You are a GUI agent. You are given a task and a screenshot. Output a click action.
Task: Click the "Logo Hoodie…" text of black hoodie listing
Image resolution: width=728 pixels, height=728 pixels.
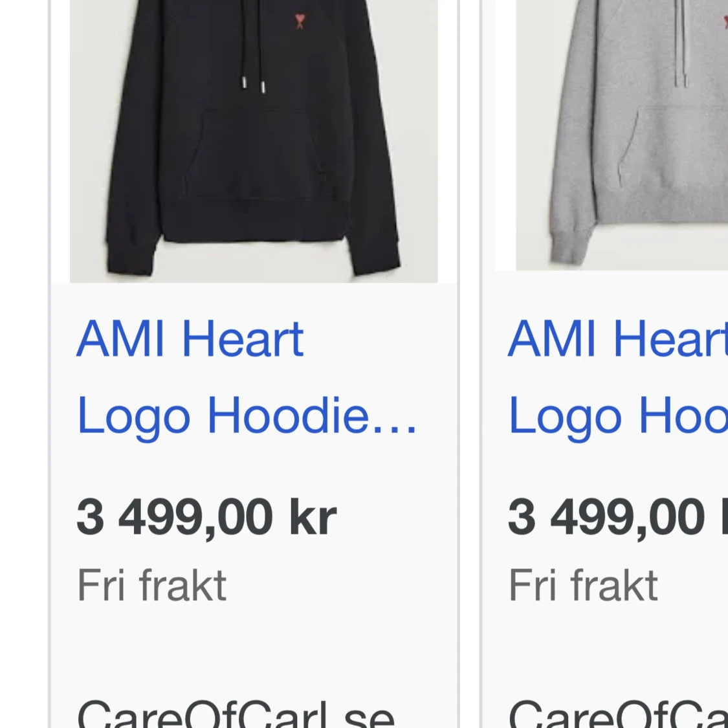[x=247, y=417]
